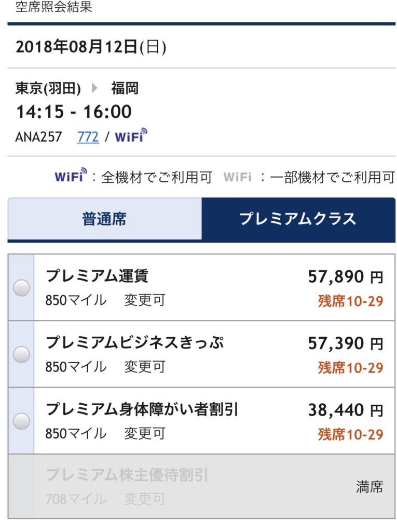Click the プレミアムビジネスきっぷ fare name
The width and height of the screenshot is (397, 532).
coord(135,342)
